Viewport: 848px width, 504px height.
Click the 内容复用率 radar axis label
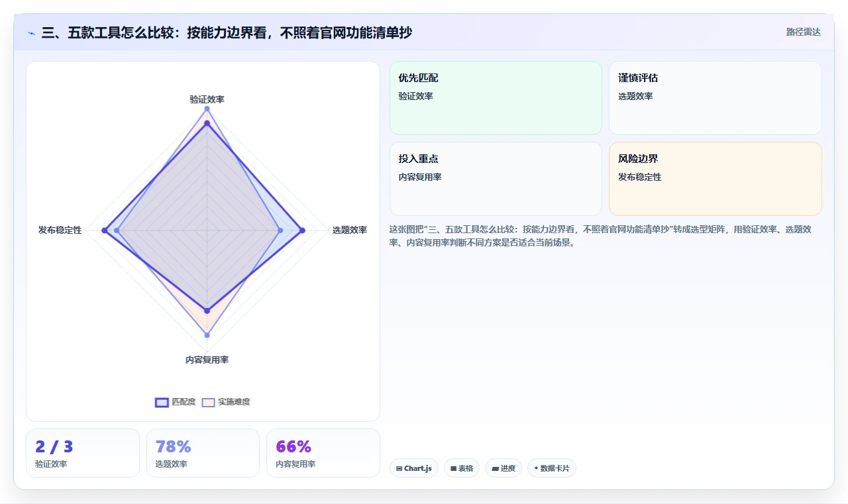point(207,360)
